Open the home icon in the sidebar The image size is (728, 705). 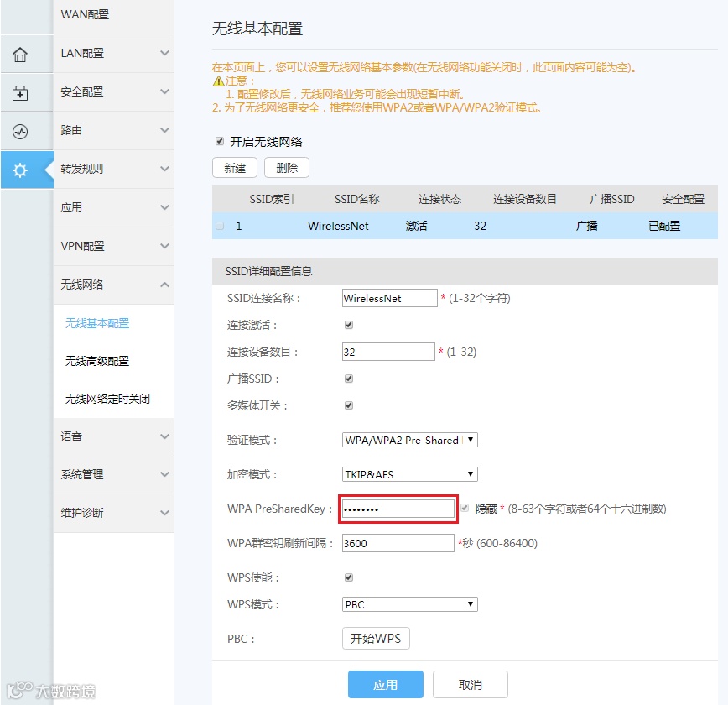20,55
